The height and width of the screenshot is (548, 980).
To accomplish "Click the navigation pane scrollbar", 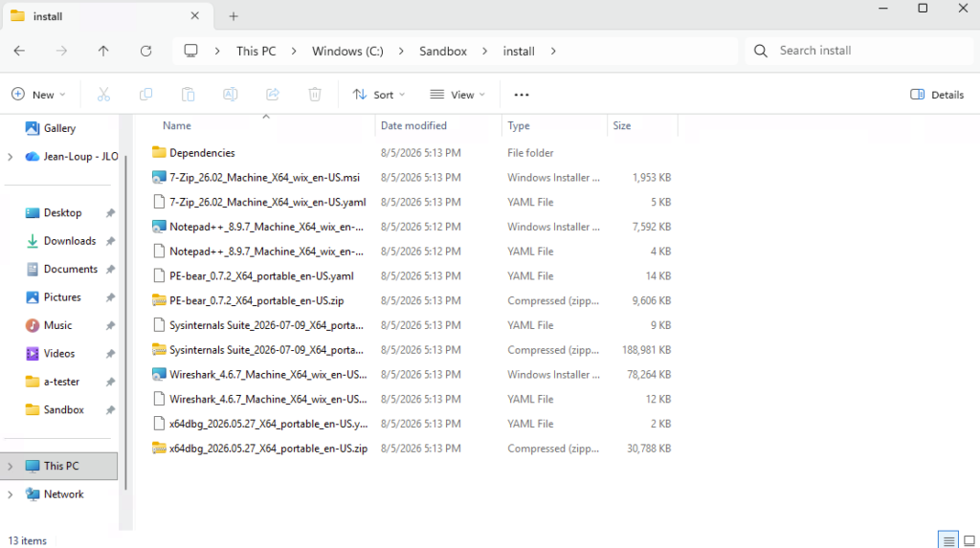I will (126, 321).
